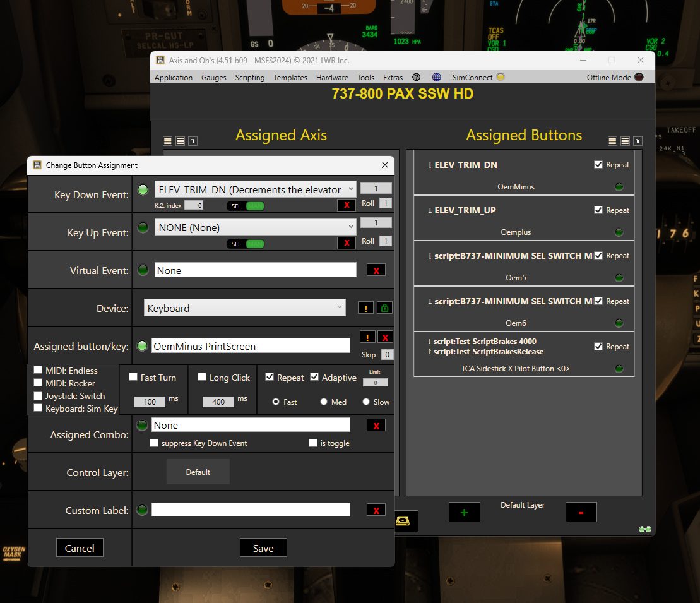Select the Med repeat speed
The height and width of the screenshot is (603, 700).
tap(324, 402)
